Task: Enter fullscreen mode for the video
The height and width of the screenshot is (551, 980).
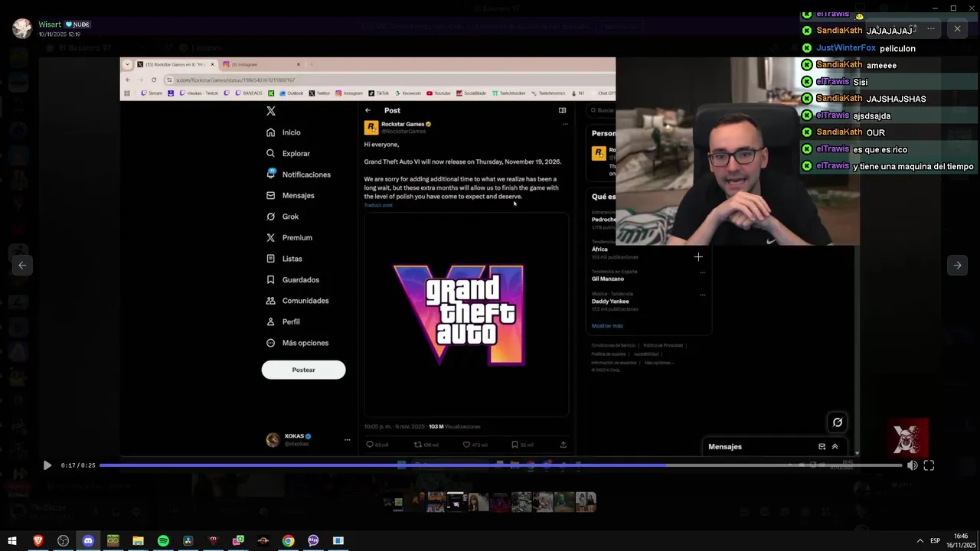Action: pyautogui.click(x=929, y=465)
